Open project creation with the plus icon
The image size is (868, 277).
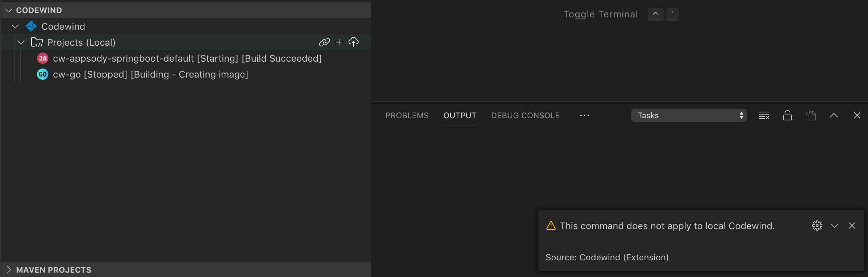(x=339, y=42)
